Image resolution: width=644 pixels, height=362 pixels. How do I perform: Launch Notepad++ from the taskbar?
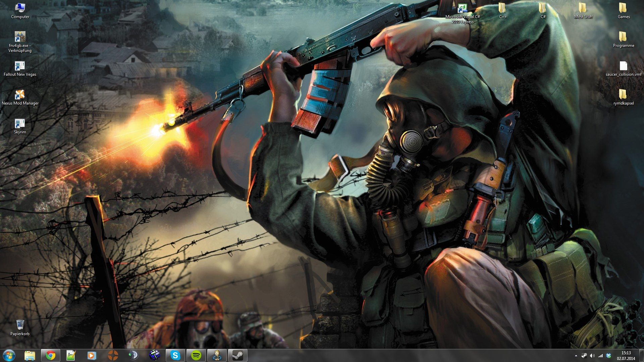click(x=71, y=355)
